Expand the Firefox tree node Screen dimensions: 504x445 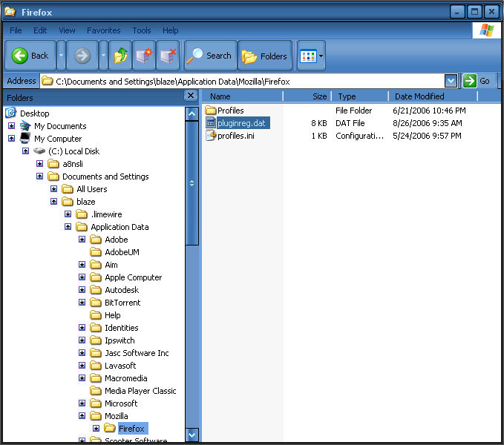coord(96,428)
